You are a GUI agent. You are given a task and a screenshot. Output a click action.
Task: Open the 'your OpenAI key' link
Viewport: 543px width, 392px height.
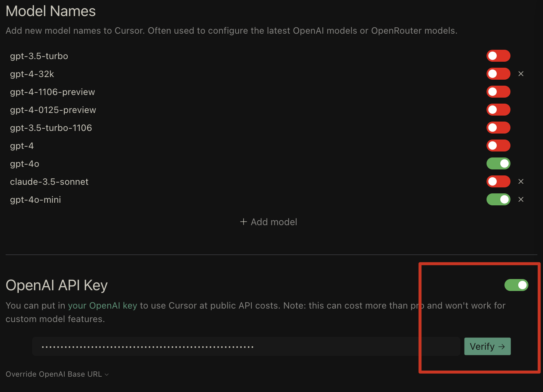click(x=102, y=306)
